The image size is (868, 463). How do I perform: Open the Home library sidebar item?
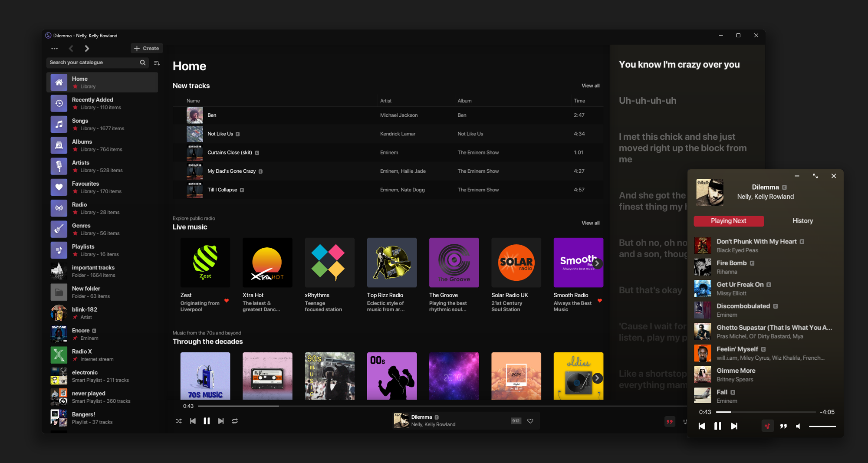click(102, 82)
